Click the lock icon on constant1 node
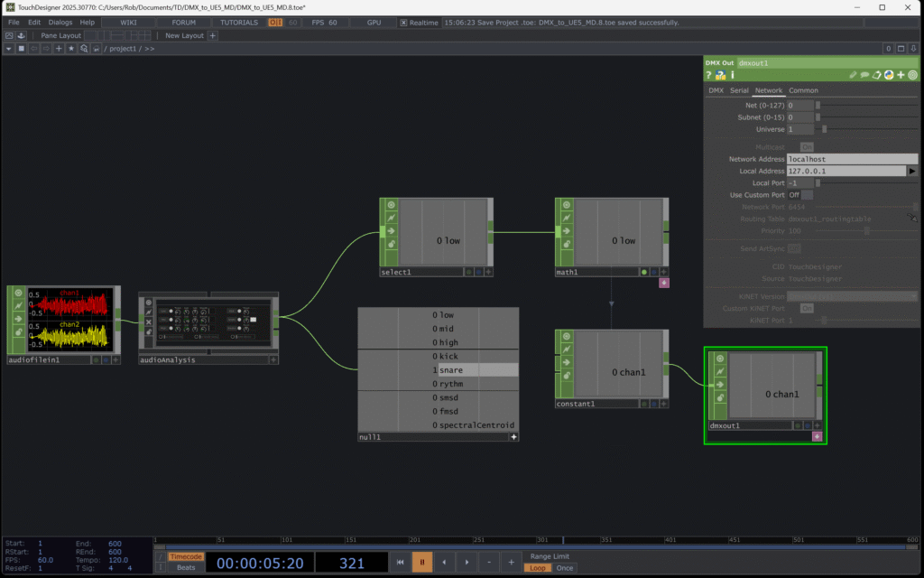The image size is (924, 578). (567, 375)
